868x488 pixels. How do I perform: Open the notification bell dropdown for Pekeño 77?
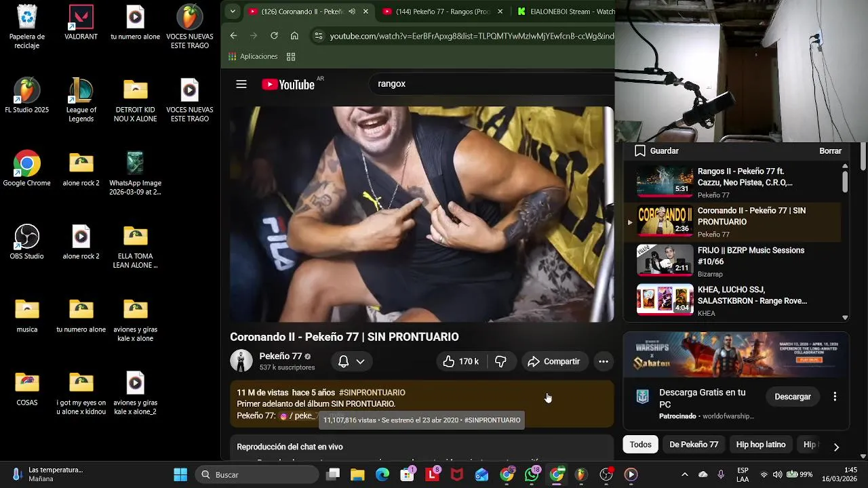click(x=351, y=361)
